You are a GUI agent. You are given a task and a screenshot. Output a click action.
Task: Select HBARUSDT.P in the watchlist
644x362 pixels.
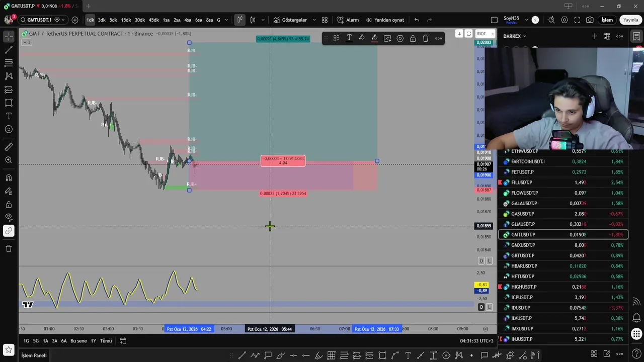pos(563,266)
